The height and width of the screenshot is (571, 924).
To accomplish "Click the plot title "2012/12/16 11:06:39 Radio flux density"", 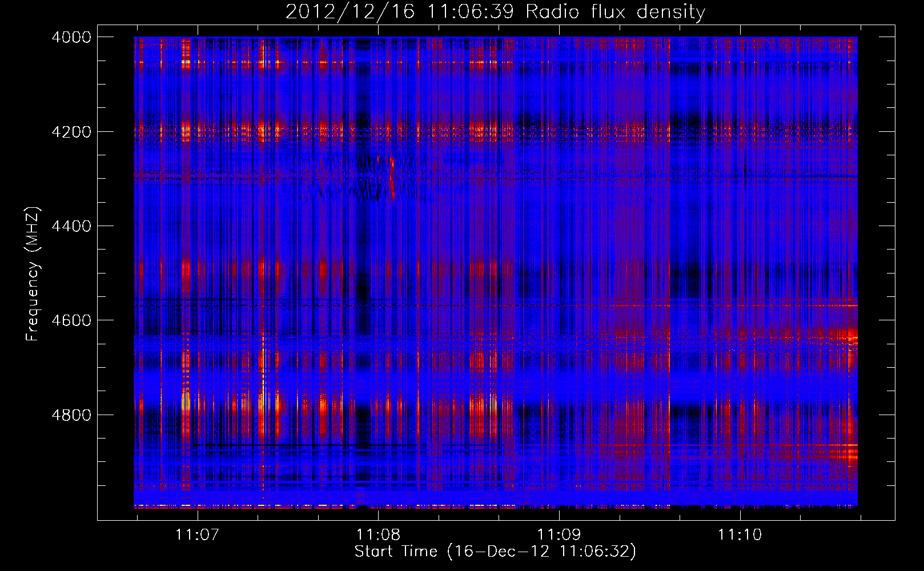I will point(495,11).
